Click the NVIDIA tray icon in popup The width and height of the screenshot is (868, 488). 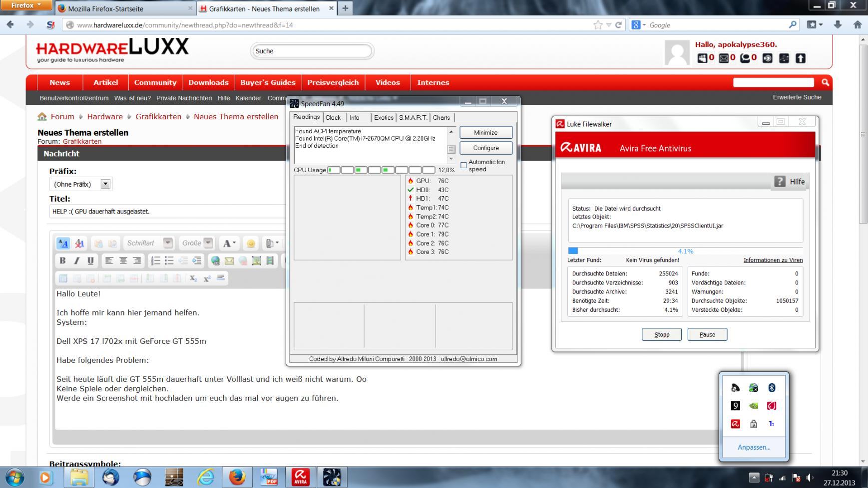[x=753, y=406]
